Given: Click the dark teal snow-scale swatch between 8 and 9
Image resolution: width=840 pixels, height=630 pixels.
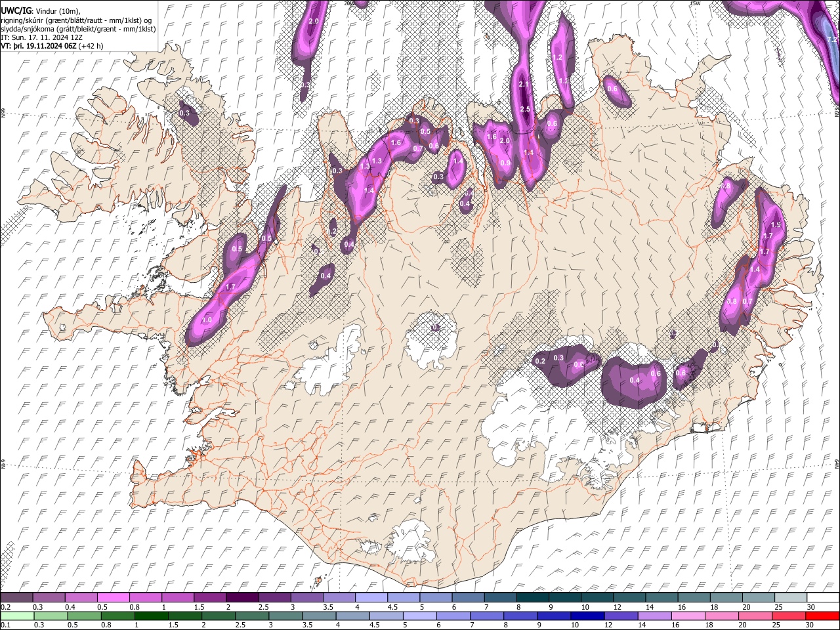Looking at the screenshot, I should [x=533, y=597].
